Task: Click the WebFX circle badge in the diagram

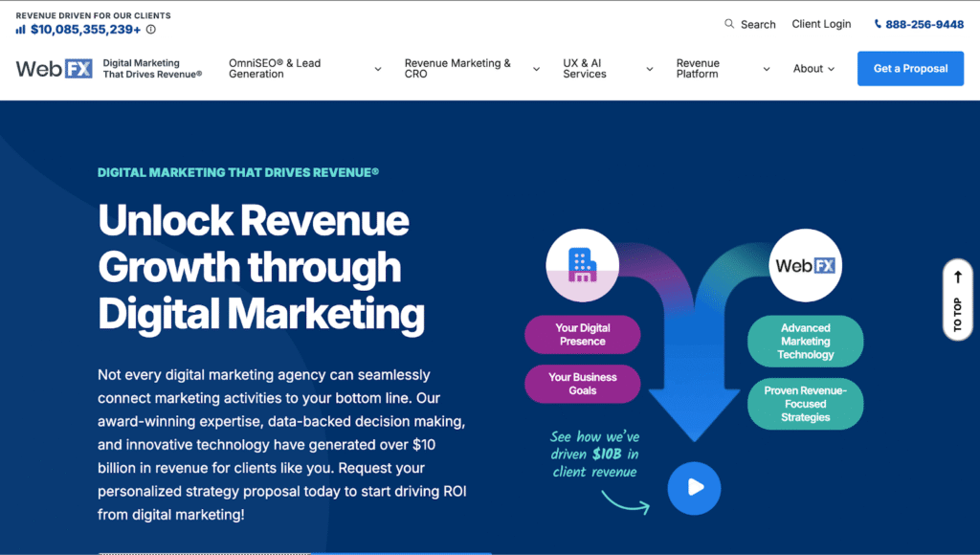Action: (x=805, y=264)
